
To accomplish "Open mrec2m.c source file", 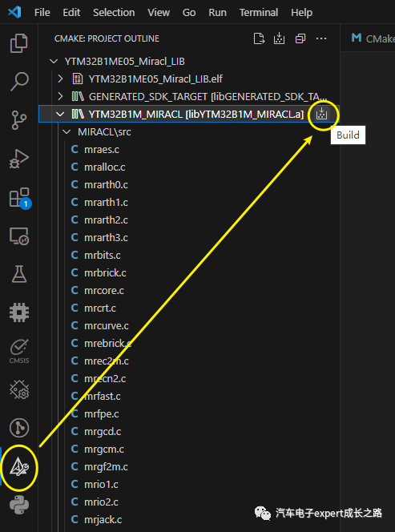I will 107,361.
